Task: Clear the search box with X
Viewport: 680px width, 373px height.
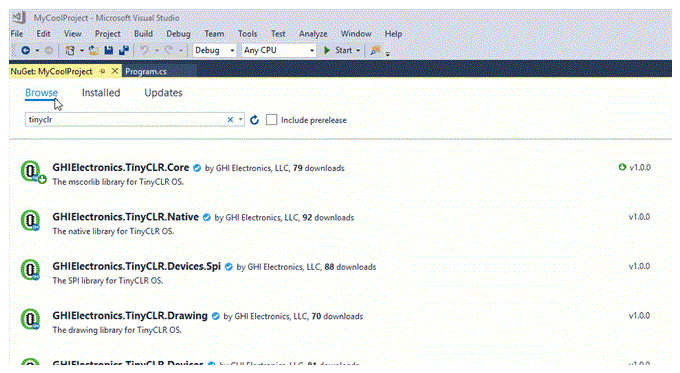Action: [230, 120]
